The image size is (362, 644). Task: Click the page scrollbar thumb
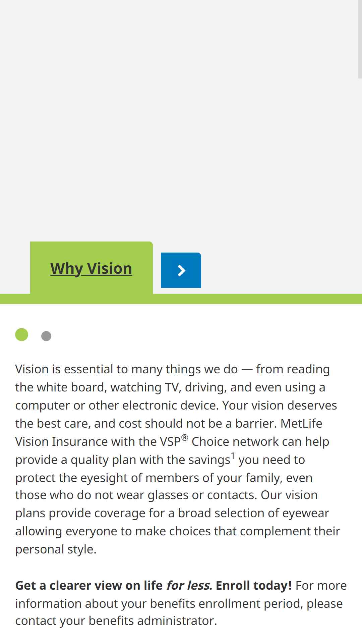coord(360,39)
